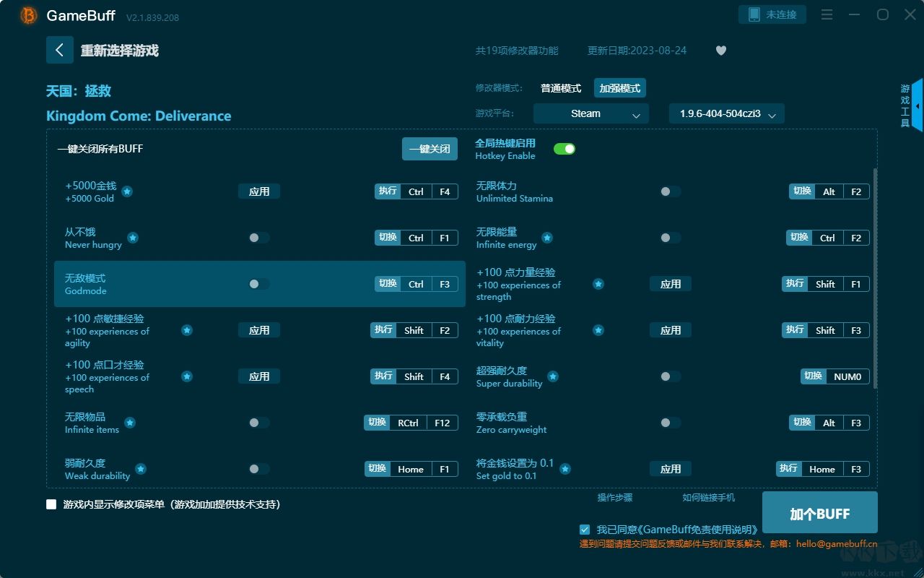Click Home F3 hotkey for Set gold
This screenshot has width=924, height=578.
click(x=823, y=469)
